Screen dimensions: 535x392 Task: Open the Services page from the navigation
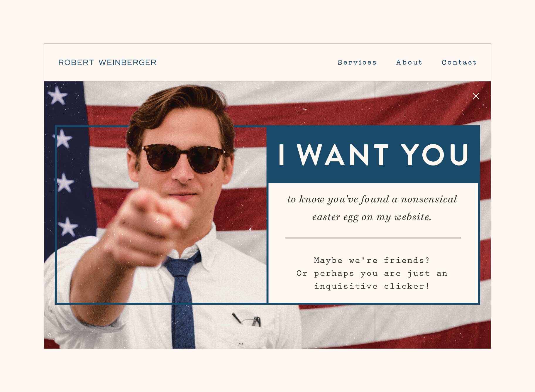click(x=357, y=62)
